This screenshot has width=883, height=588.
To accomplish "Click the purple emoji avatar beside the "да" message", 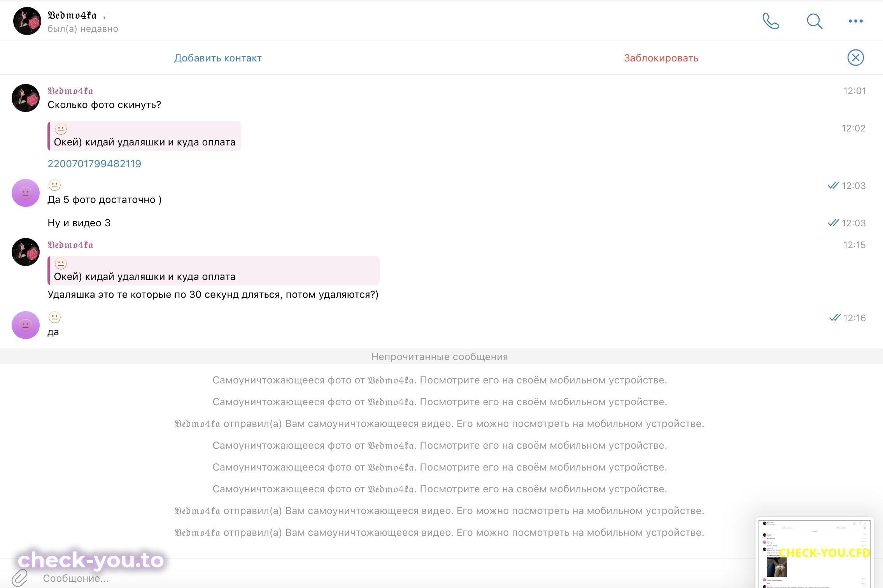I will pos(26,325).
